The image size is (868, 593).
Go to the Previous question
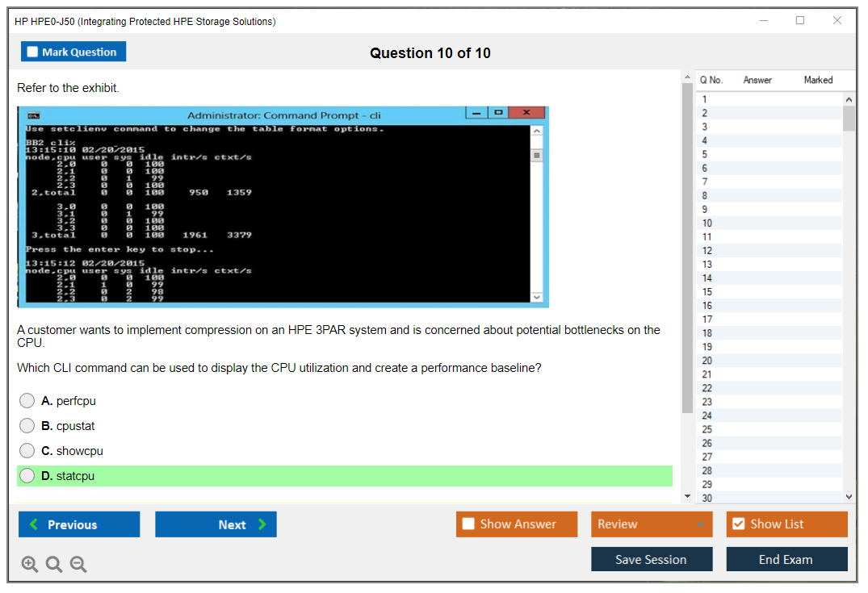tap(79, 524)
